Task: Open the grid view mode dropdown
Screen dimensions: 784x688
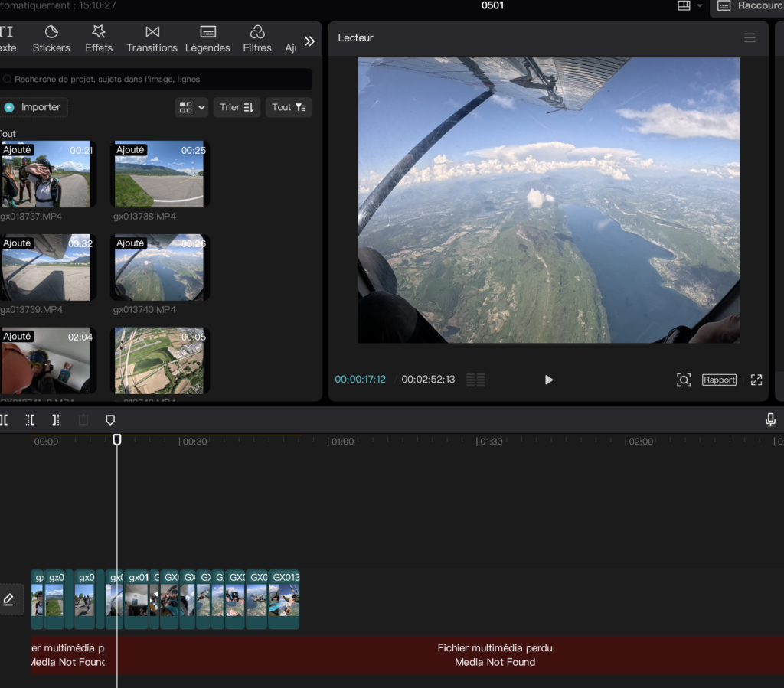Action: 192,107
